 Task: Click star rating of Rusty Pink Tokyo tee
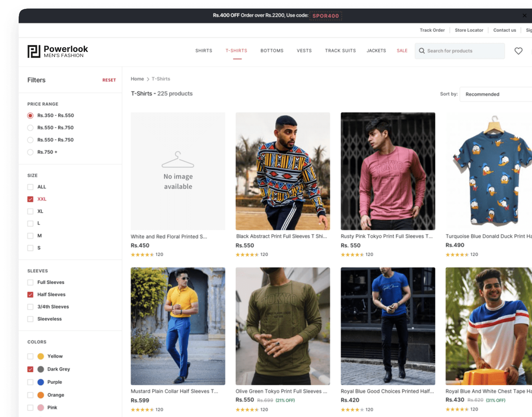pos(352,255)
